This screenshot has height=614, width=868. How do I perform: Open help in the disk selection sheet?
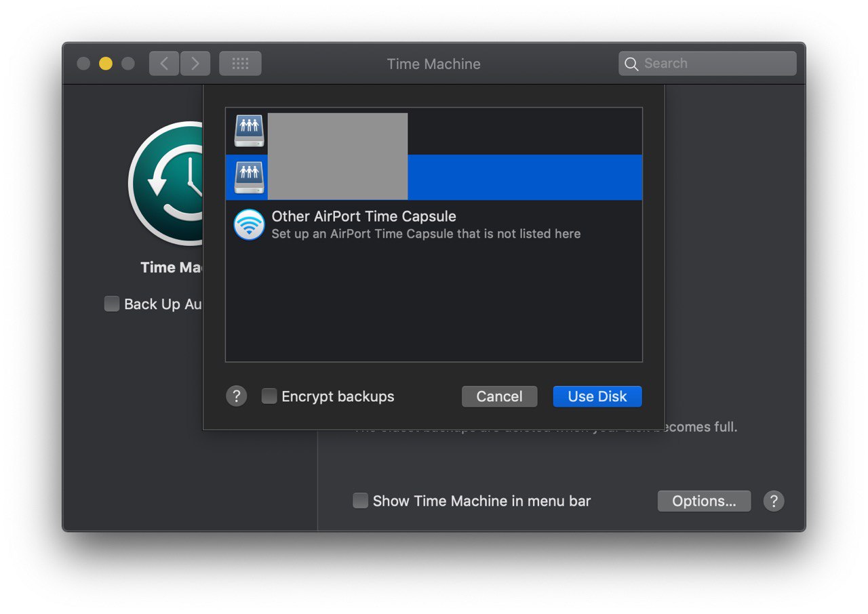(x=236, y=396)
